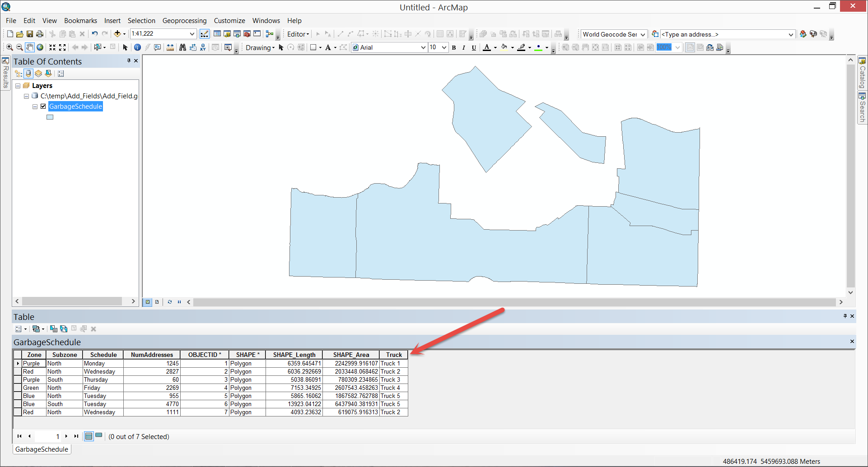
Task: Open the Table Options menu icon
Action: point(18,328)
